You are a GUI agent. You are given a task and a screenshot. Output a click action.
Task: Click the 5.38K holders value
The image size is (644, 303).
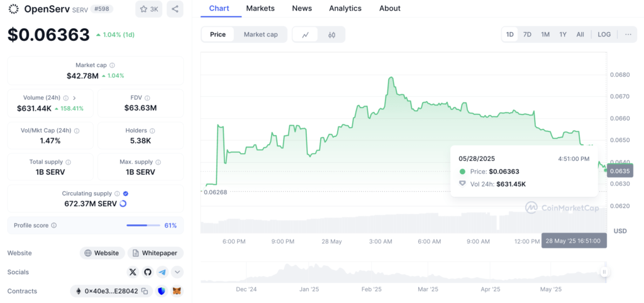tap(140, 141)
